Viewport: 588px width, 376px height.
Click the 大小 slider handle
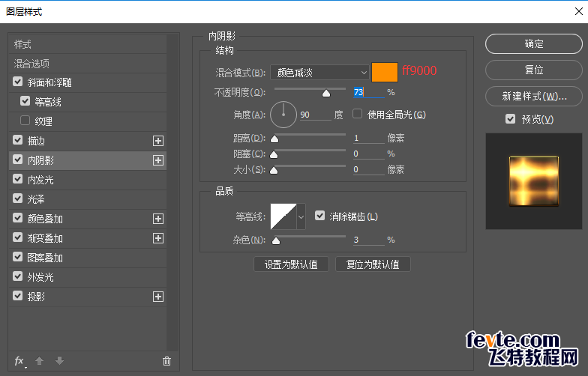point(274,171)
